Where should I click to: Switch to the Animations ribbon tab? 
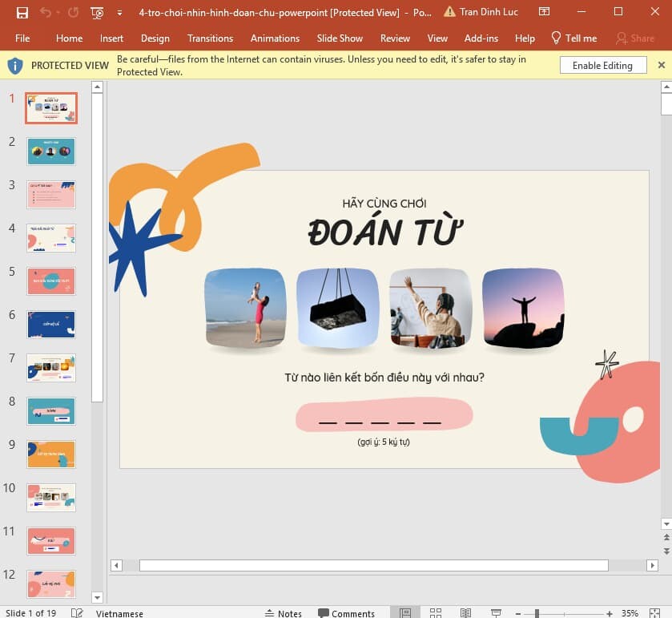coord(275,38)
